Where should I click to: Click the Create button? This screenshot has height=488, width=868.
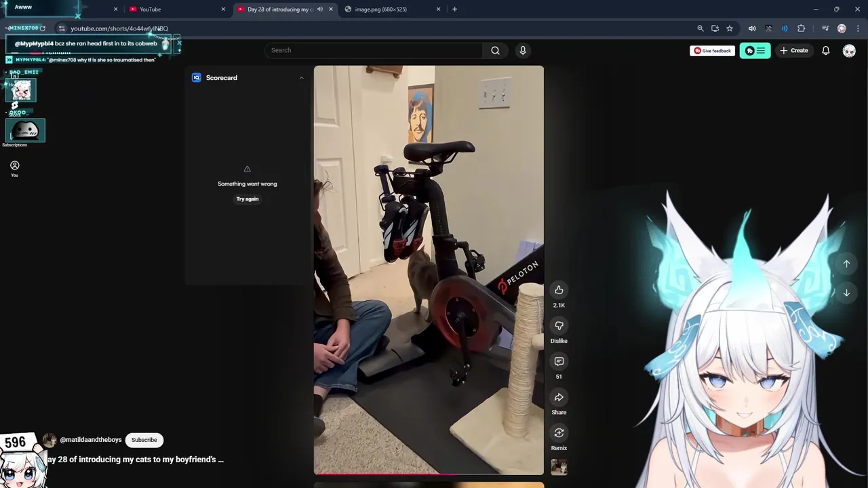794,50
